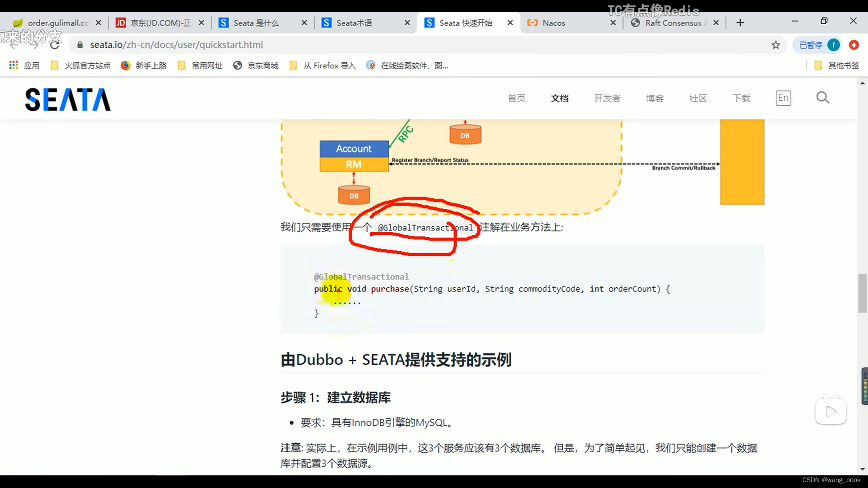Viewport: 868px width, 488px height.
Task: Open 博客 in site navigation
Action: point(655,98)
